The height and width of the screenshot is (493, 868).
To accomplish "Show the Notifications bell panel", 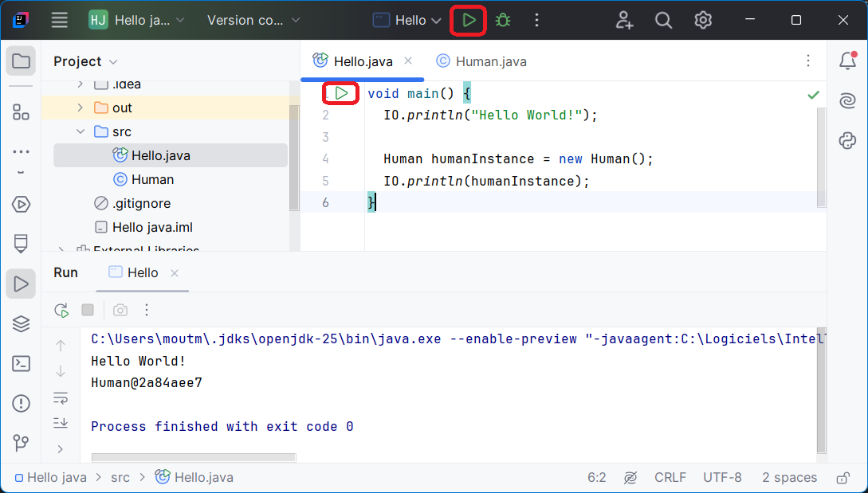I will [847, 61].
